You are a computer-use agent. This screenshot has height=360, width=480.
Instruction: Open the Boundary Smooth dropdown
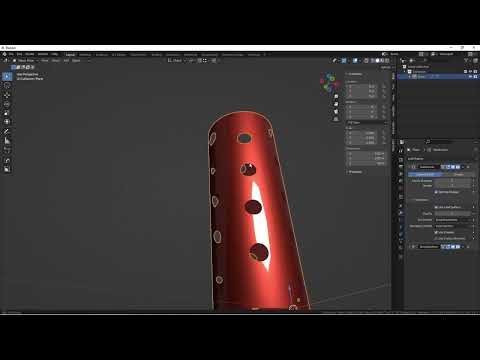click(x=454, y=226)
